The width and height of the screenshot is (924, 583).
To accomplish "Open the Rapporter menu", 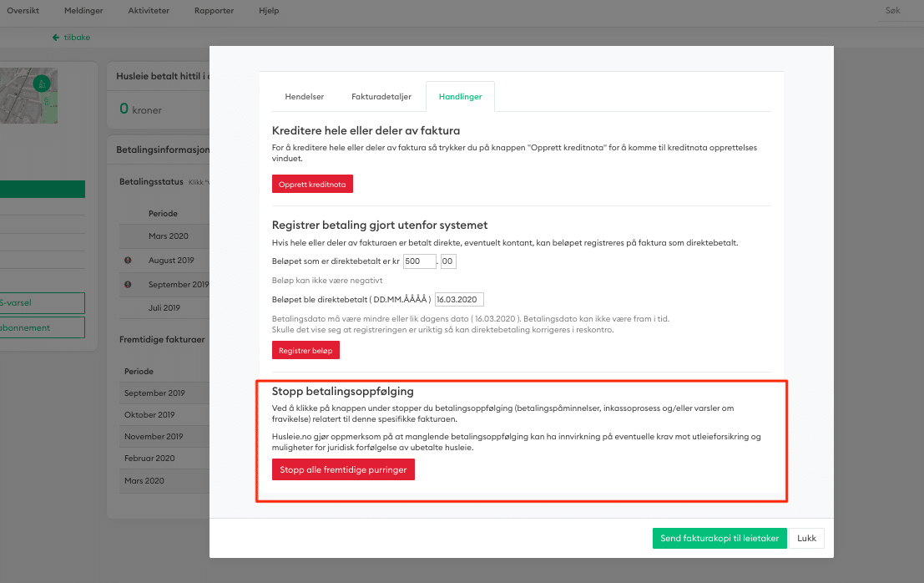I will (215, 11).
